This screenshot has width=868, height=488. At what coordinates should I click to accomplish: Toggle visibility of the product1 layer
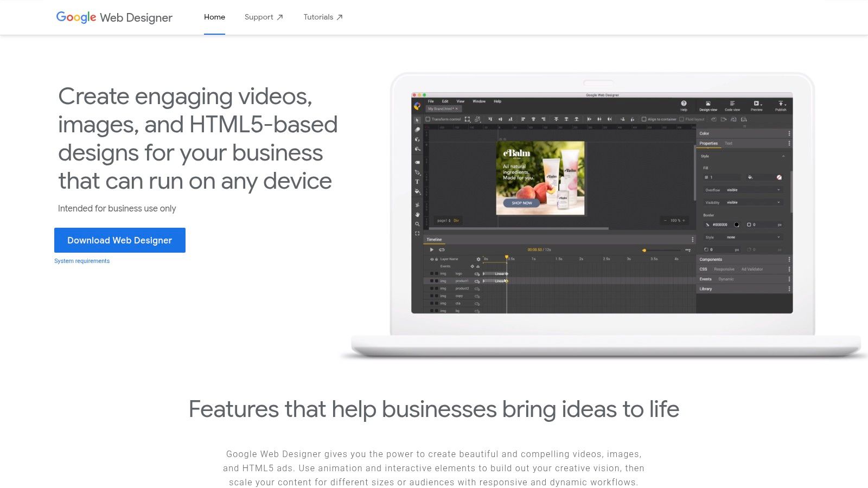point(431,281)
